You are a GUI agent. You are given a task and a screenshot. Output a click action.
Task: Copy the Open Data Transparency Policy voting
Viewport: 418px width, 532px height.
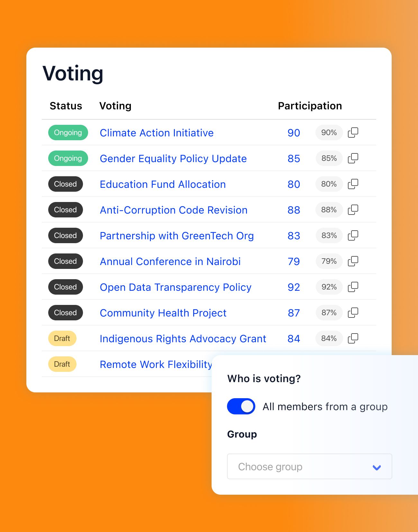pos(353,287)
